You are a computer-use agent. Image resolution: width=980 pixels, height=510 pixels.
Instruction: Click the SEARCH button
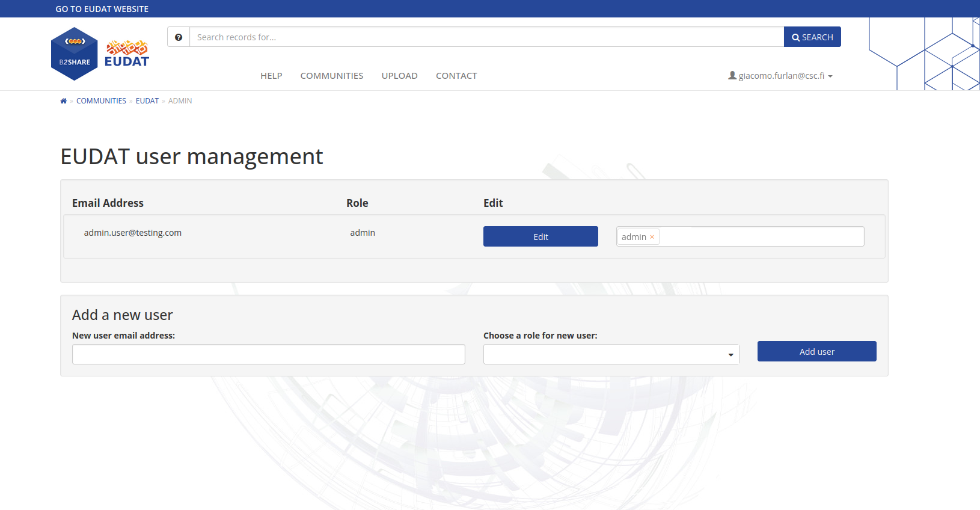[812, 37]
